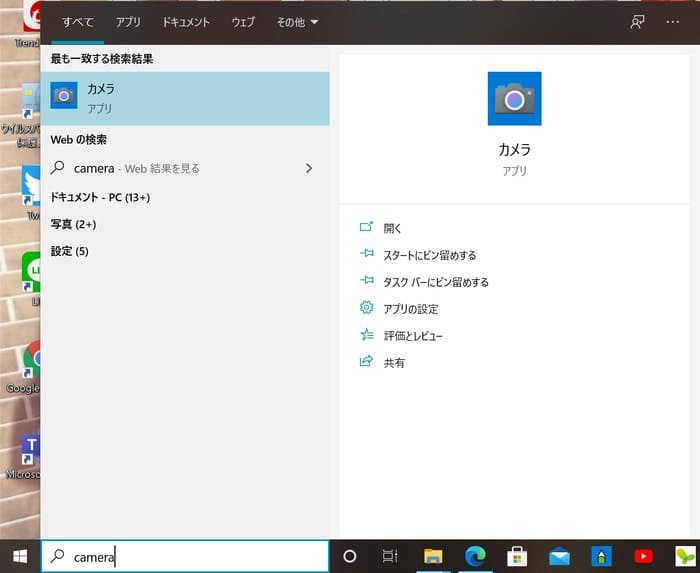Click the large camera icon in preview pane

[514, 99]
